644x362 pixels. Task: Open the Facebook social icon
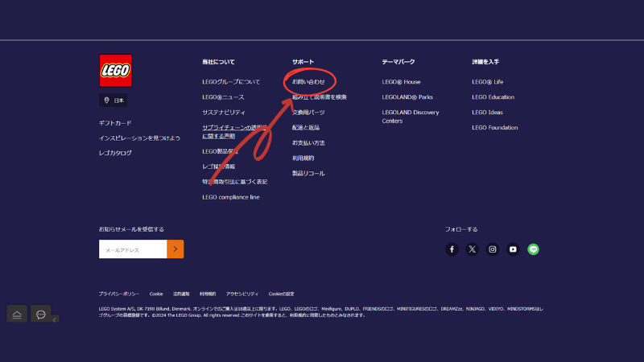[452, 249]
